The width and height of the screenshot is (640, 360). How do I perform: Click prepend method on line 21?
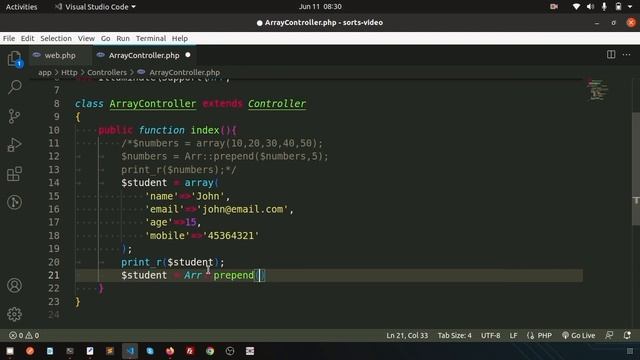[x=233, y=275]
